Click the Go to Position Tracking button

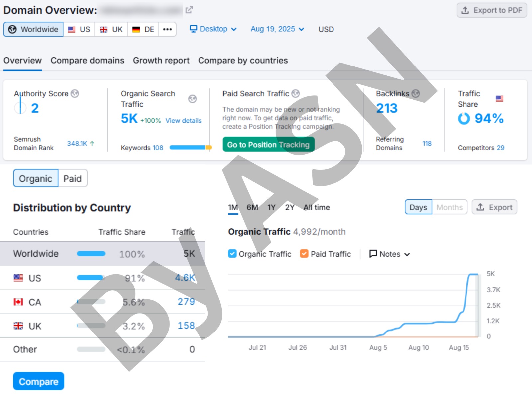268,145
